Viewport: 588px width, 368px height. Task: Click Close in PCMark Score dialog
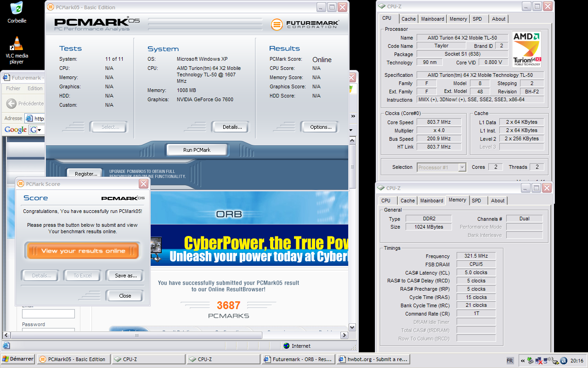coord(125,296)
